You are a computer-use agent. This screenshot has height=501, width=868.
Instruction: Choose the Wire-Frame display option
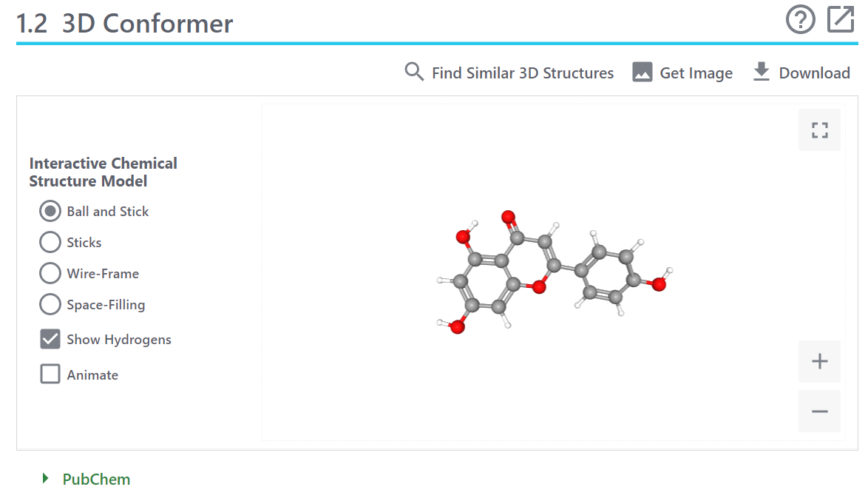[x=50, y=273]
